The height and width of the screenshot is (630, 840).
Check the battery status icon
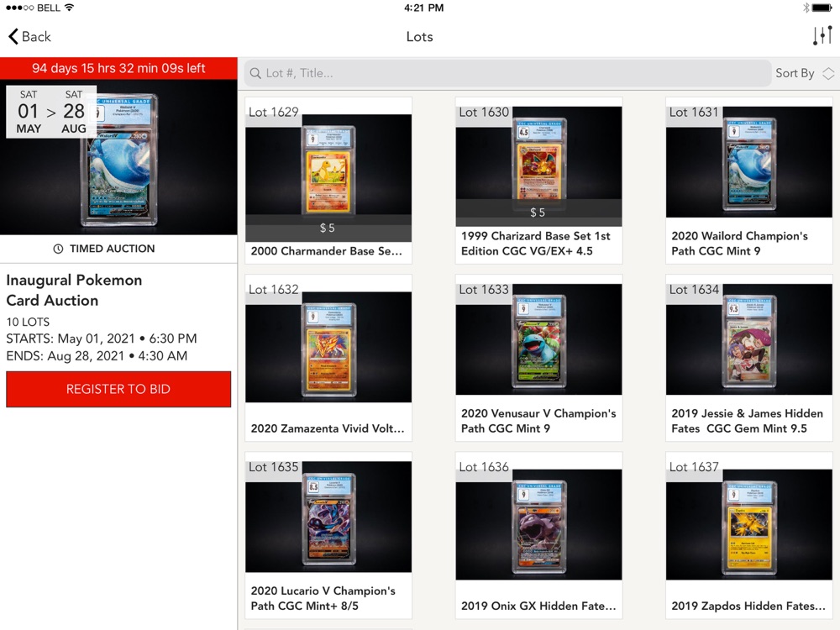click(x=822, y=8)
